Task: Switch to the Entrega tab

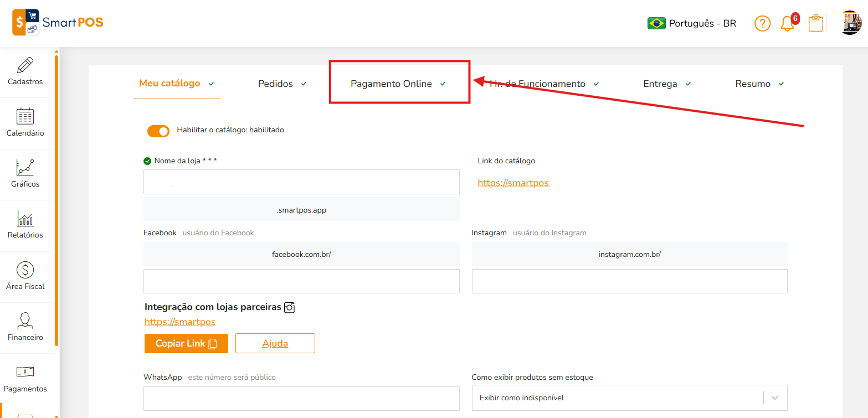Action: 660,84
